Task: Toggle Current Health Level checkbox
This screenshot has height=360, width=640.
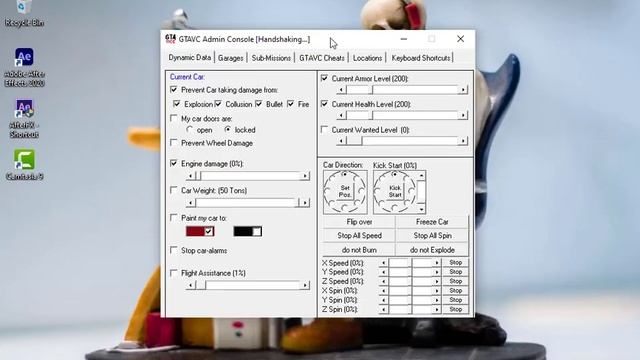Action: [x=324, y=104]
